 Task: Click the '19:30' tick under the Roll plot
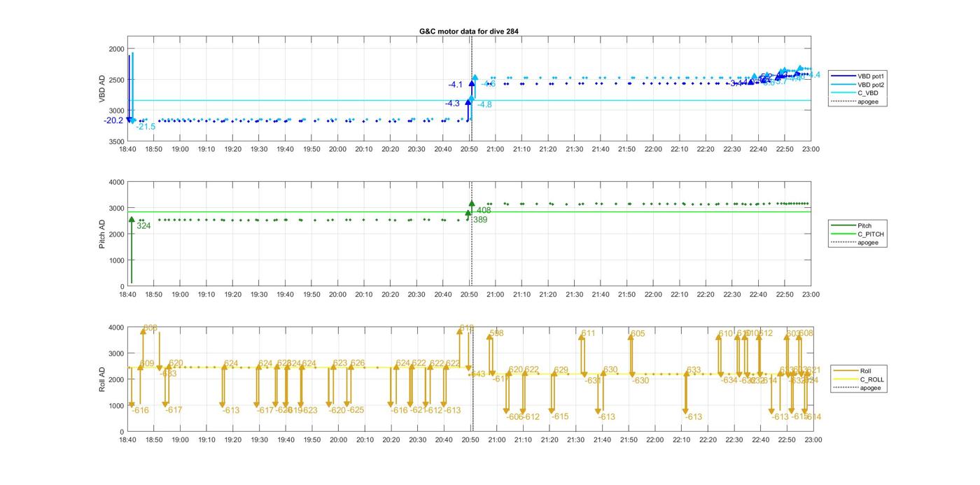[x=259, y=440]
